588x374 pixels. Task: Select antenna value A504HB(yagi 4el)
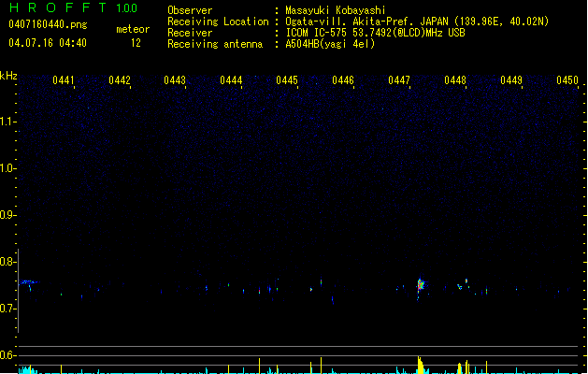pyautogui.click(x=330, y=44)
